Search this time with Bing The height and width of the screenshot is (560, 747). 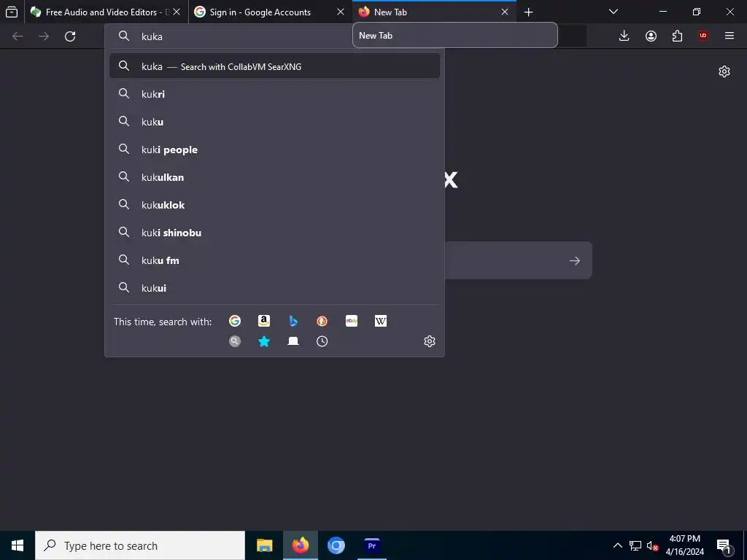click(x=293, y=321)
